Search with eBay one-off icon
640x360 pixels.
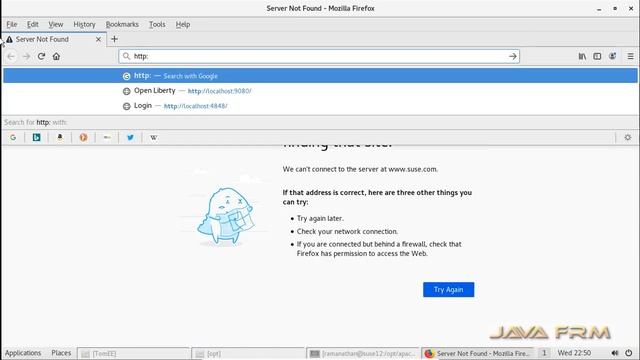pos(107,138)
